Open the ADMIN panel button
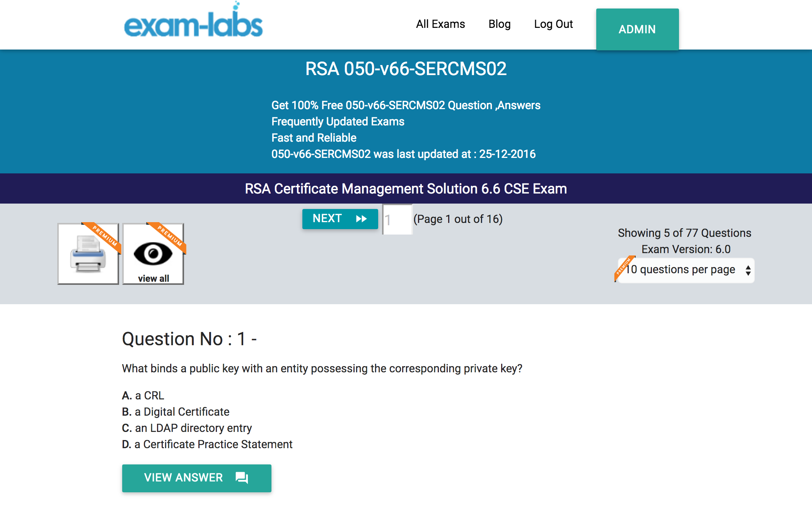 point(637,29)
